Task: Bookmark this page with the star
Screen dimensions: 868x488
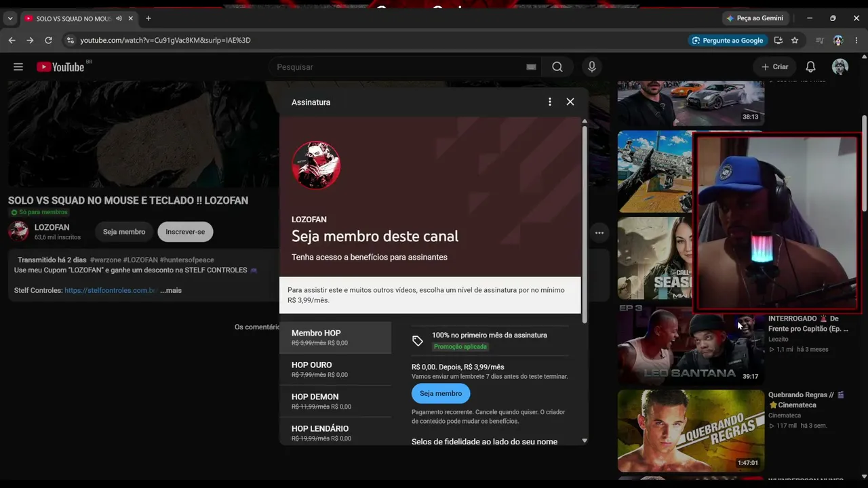Action: (795, 40)
